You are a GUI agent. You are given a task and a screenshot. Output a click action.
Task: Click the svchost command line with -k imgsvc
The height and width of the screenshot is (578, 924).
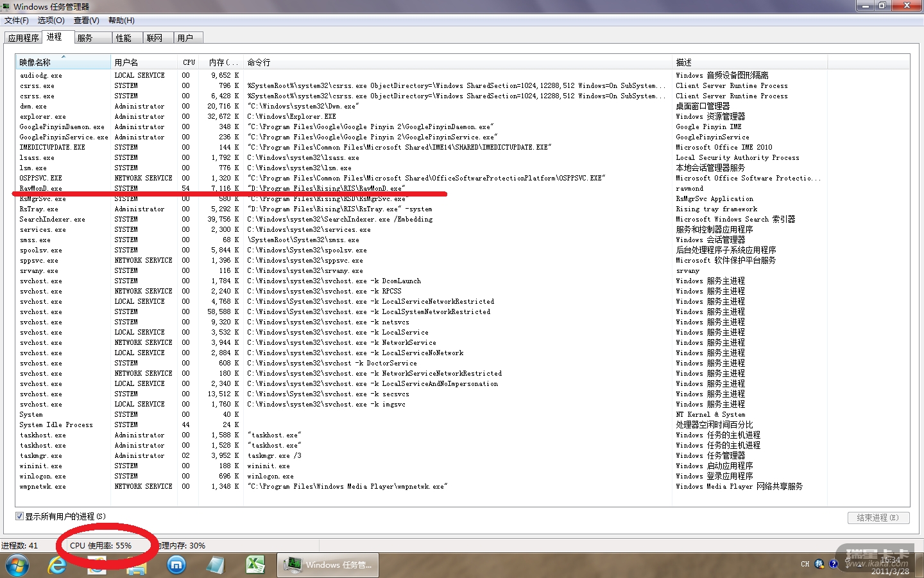[x=326, y=404]
